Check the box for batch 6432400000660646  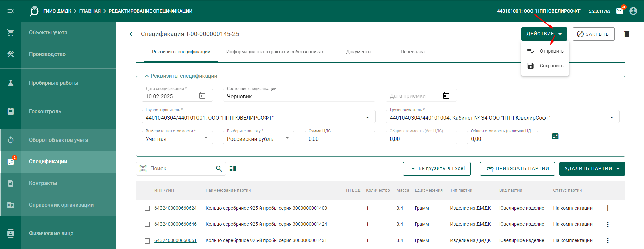pos(147,224)
